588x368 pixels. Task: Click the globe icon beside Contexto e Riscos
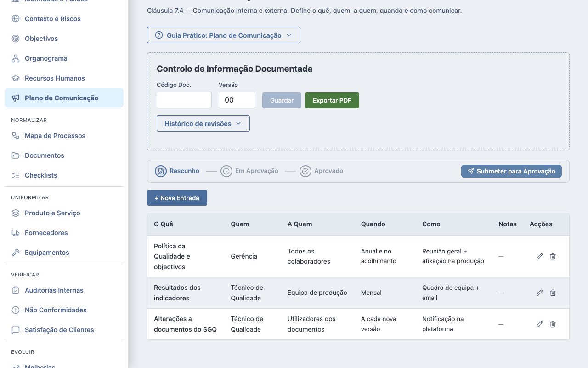16,19
